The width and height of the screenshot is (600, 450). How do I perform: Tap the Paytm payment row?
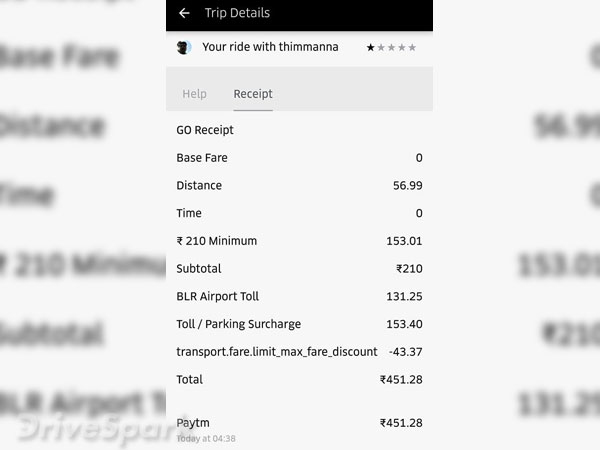(299, 424)
